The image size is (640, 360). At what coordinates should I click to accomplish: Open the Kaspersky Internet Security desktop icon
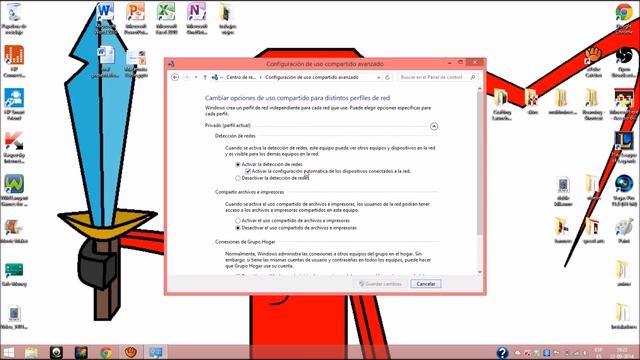click(x=14, y=147)
